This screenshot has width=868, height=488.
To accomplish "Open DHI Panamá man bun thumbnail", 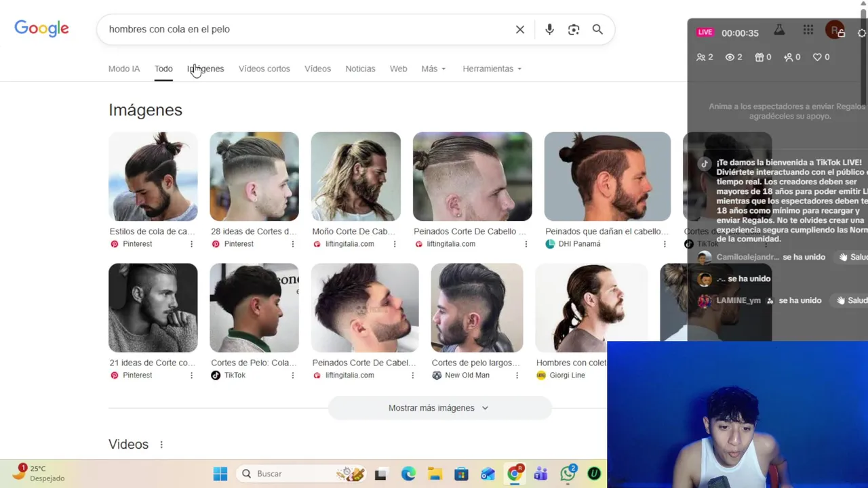I will [x=608, y=176].
